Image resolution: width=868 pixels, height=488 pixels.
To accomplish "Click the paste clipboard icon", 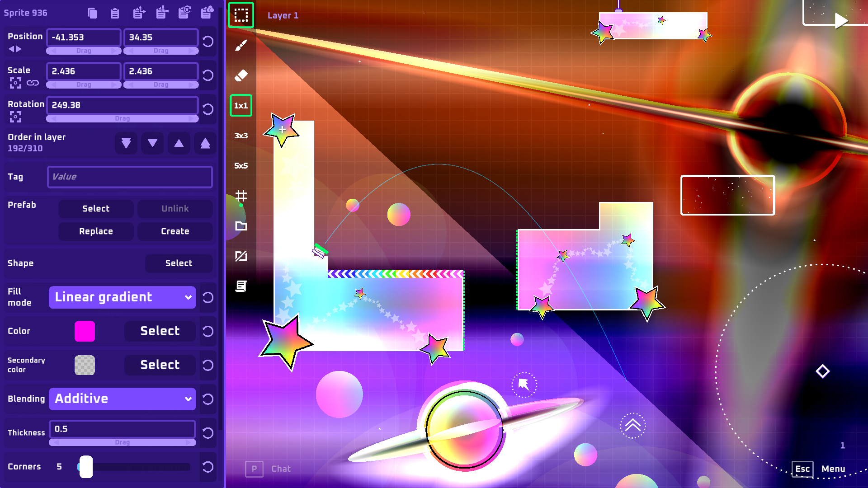I will pyautogui.click(x=115, y=13).
